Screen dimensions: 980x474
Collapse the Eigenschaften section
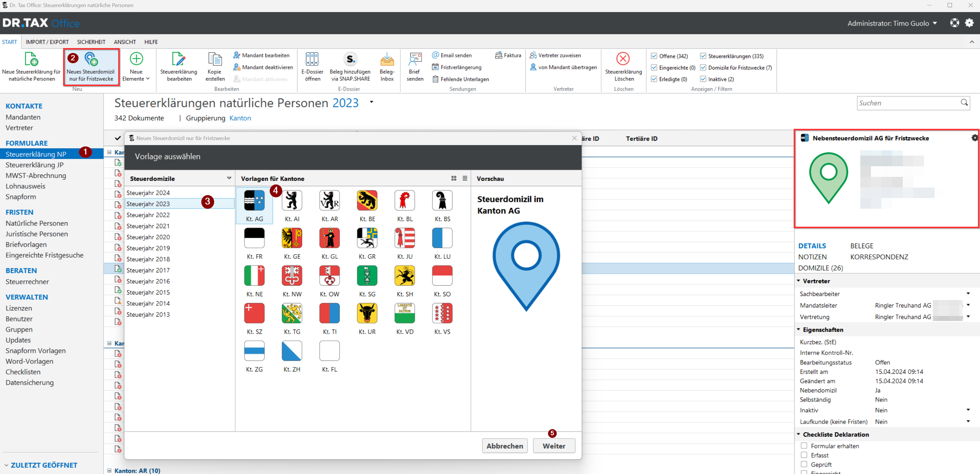[x=798, y=330]
